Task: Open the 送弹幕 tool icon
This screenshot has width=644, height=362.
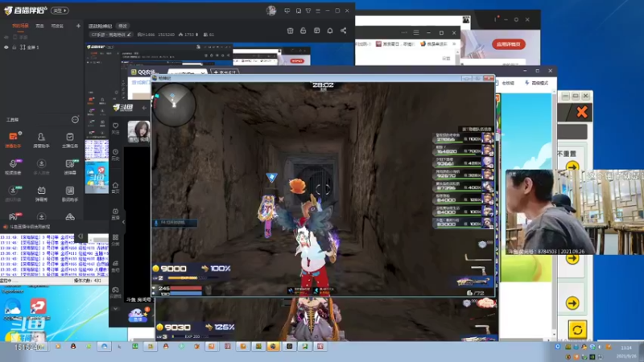Action: coord(70,167)
